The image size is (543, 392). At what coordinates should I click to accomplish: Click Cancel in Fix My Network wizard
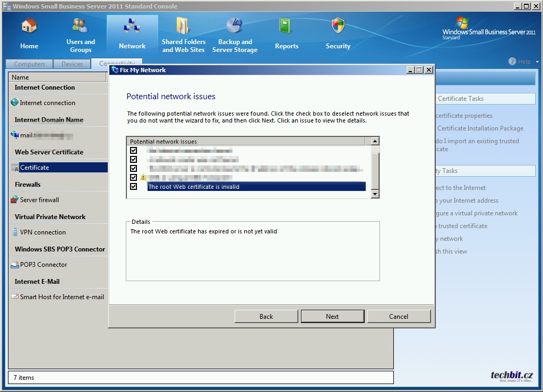[x=399, y=317]
